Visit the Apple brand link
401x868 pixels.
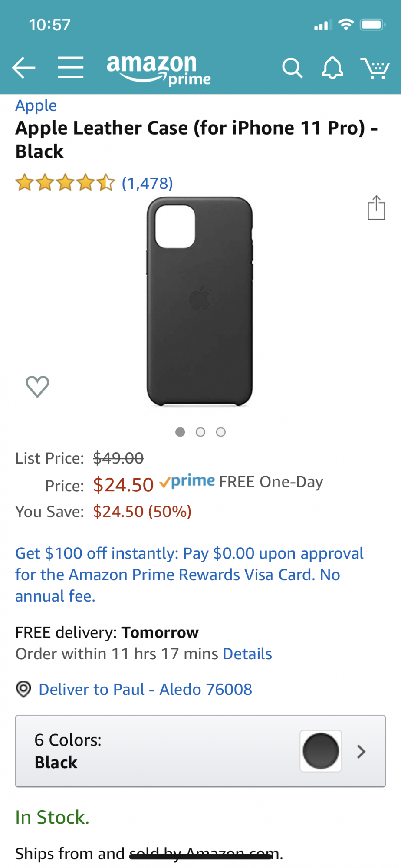point(36,105)
